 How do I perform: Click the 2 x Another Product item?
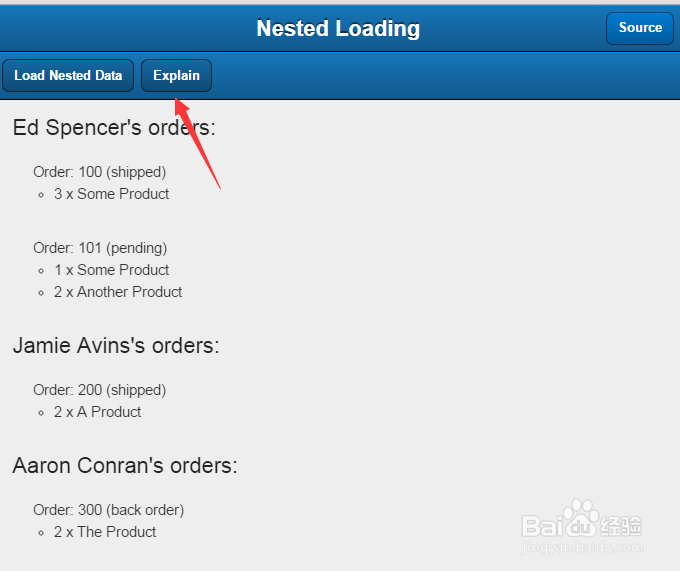[118, 292]
